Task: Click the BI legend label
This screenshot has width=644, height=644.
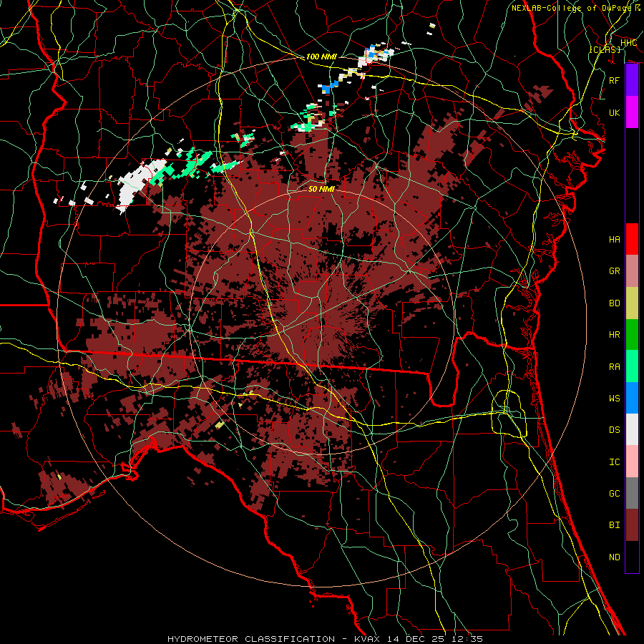Action: (615, 525)
